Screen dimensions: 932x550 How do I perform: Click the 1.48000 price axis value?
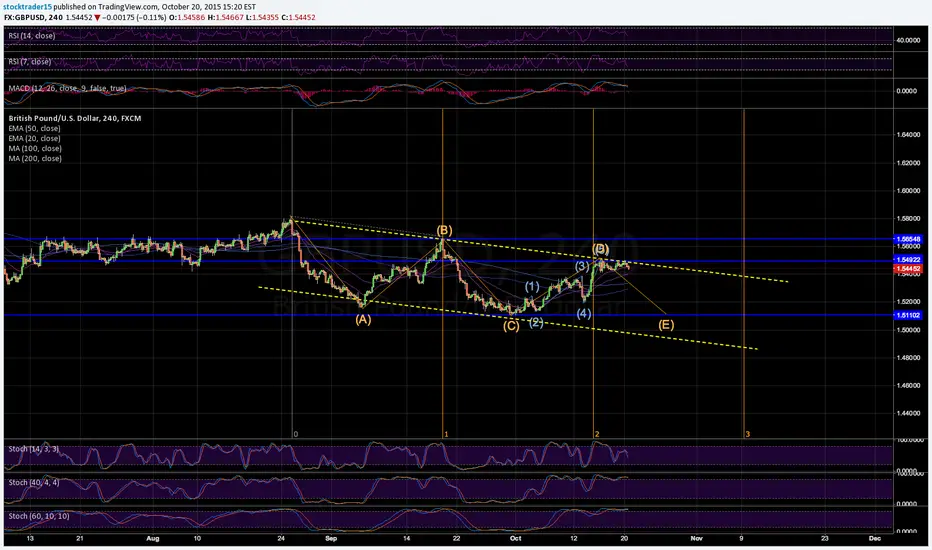908,357
